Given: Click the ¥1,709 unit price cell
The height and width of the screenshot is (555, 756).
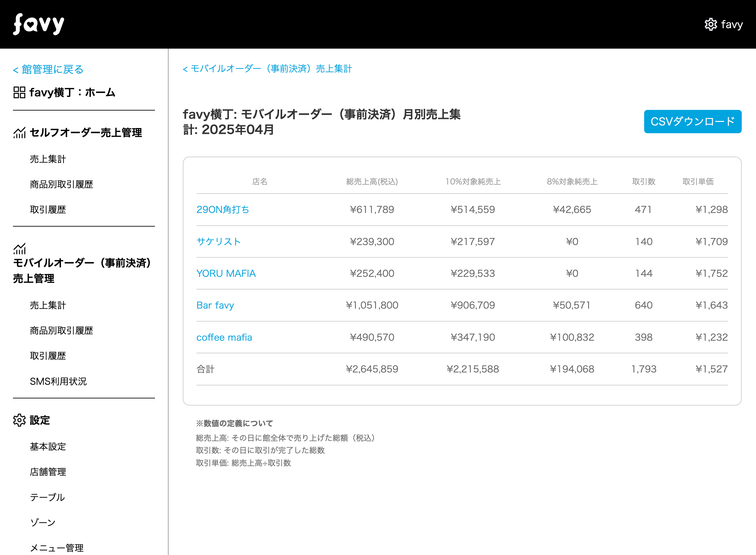Looking at the screenshot, I should [711, 241].
